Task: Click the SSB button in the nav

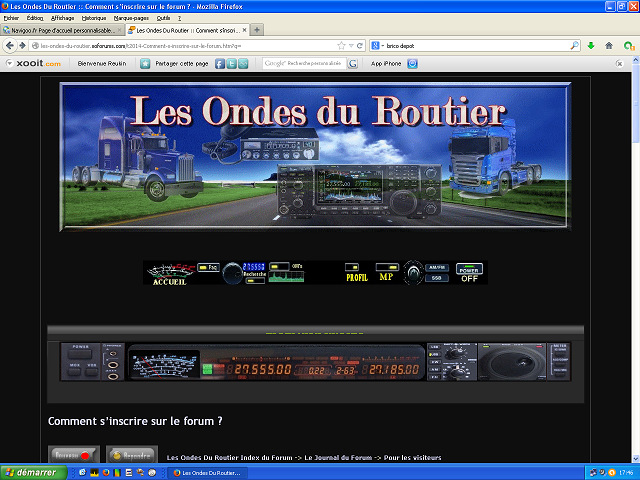Action: click(437, 278)
